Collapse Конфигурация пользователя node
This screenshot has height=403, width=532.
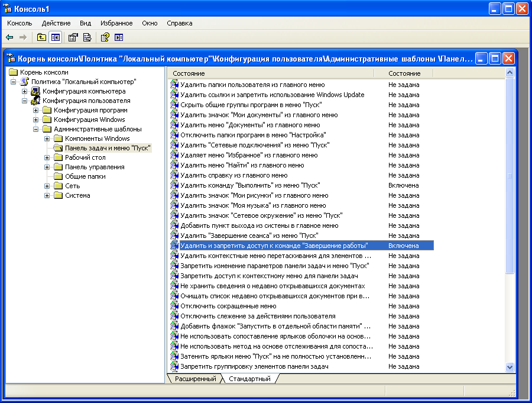(x=24, y=101)
